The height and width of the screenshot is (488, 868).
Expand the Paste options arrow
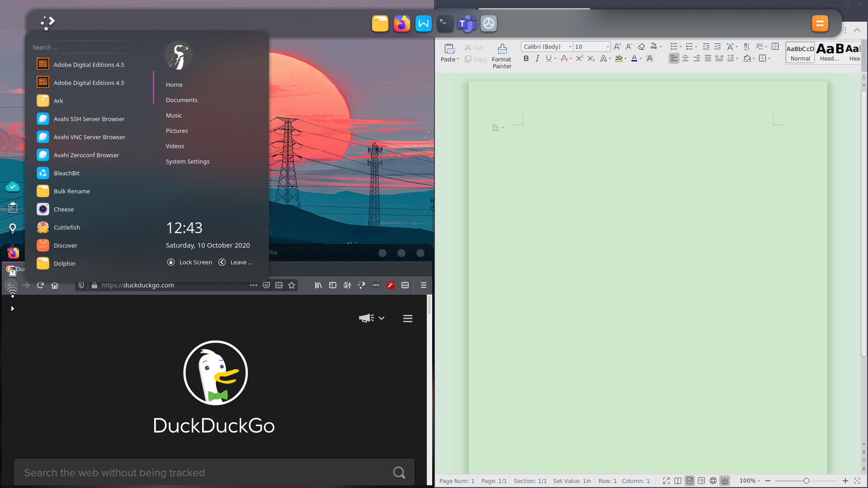point(458,60)
